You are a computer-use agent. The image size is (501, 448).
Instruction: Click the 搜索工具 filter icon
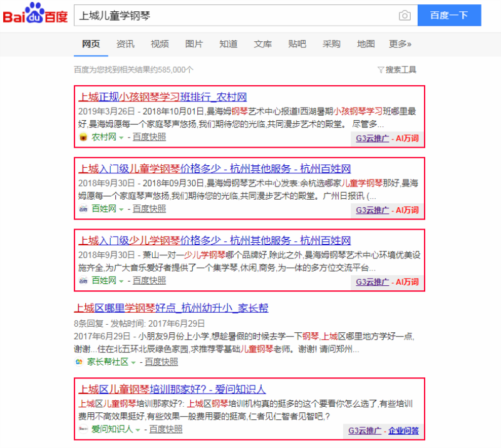pyautogui.click(x=380, y=69)
